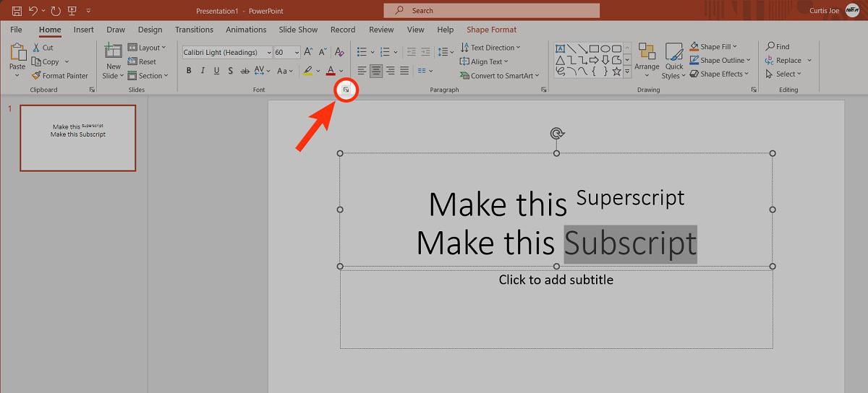Click the Save icon in title bar
868x393 pixels.
tap(17, 11)
